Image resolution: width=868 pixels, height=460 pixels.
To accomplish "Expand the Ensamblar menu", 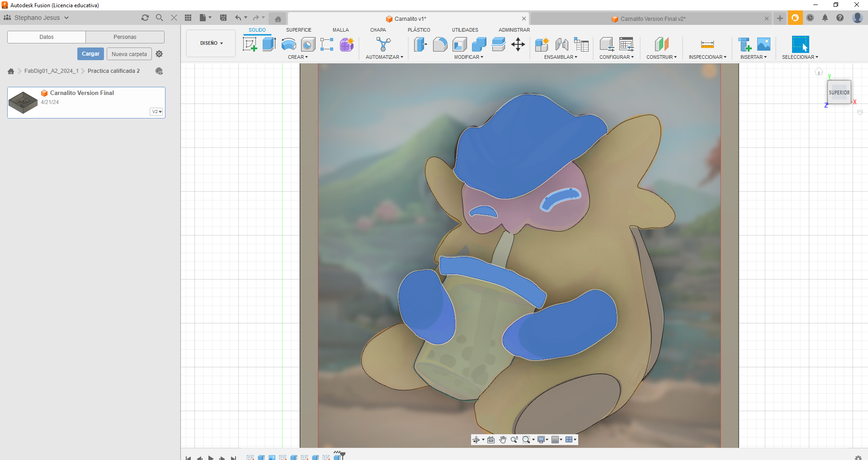I will coord(561,57).
